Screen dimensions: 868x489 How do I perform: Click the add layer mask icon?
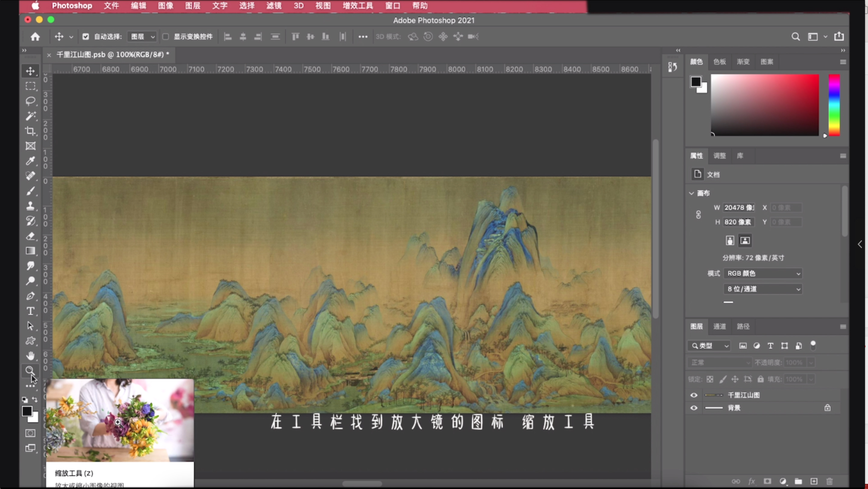tap(767, 481)
